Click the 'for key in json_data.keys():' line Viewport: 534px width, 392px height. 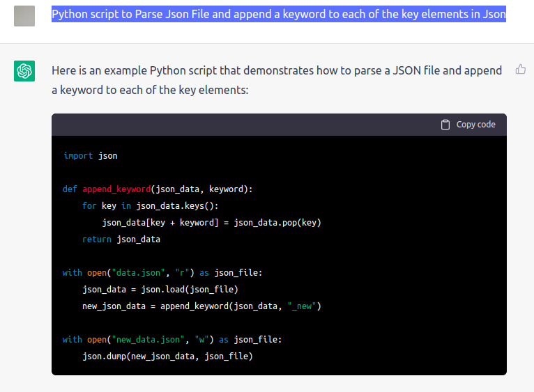pyautogui.click(x=150, y=206)
